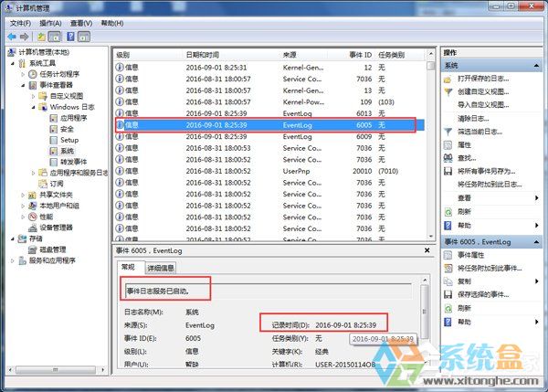Select the 设备管理器 icon in the tree
The image size is (548, 392).
point(33,228)
